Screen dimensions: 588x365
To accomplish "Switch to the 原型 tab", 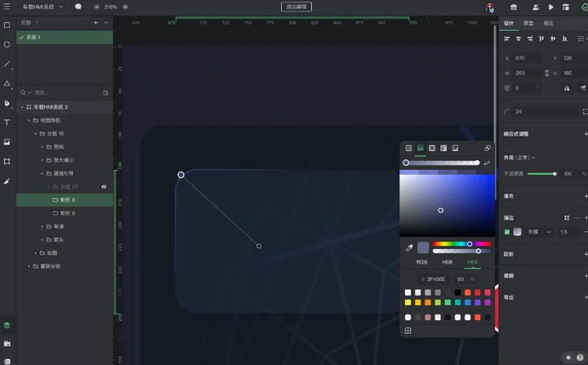I will coord(528,23).
